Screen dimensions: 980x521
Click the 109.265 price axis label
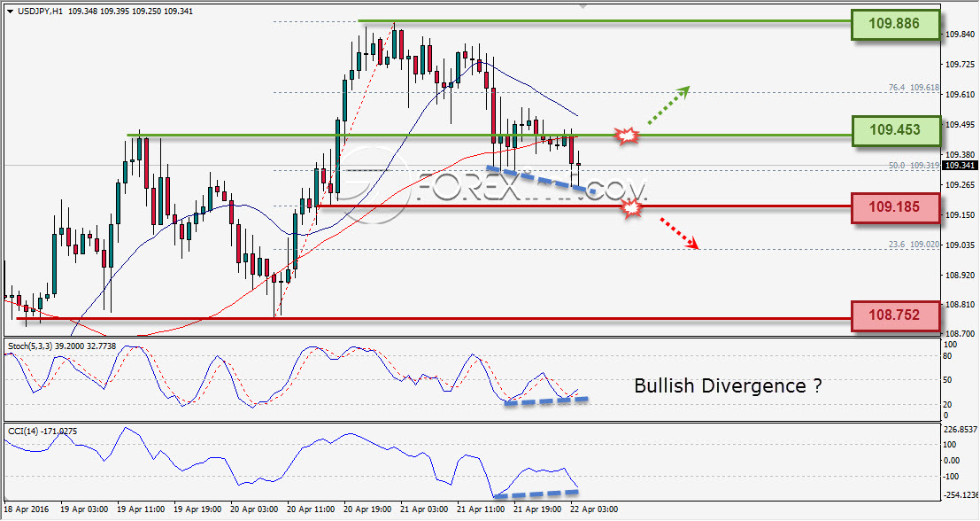coord(960,184)
